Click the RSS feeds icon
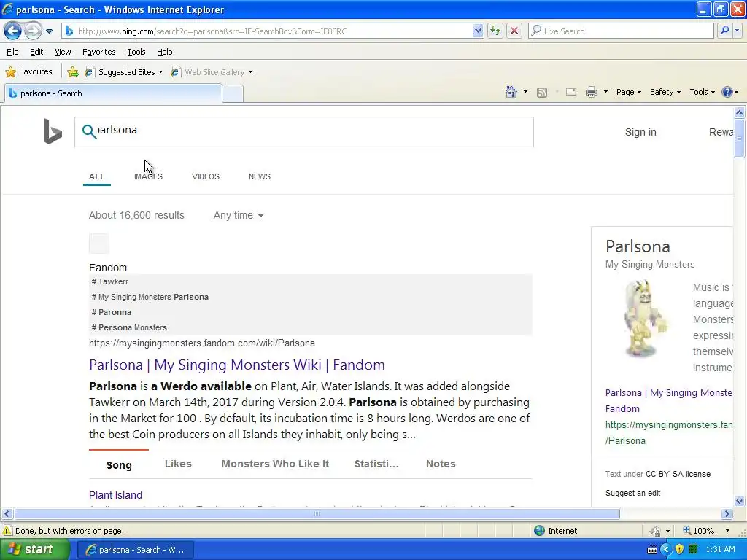 coord(542,93)
